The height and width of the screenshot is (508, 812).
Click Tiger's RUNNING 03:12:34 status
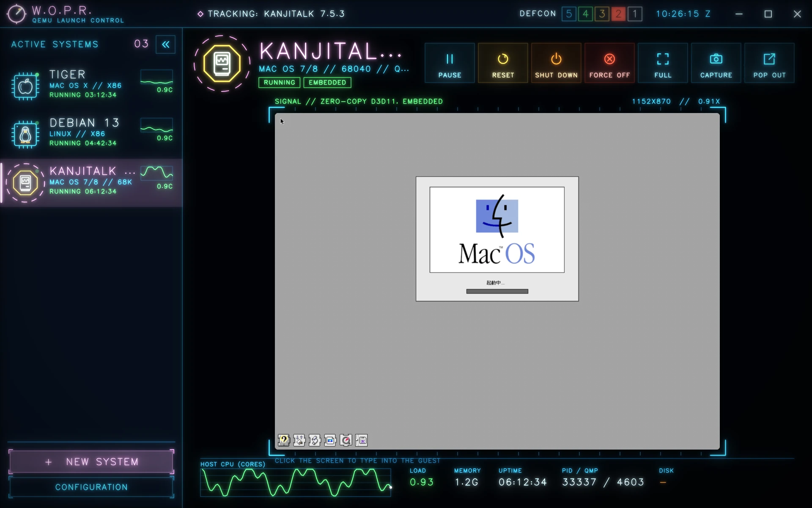click(83, 95)
